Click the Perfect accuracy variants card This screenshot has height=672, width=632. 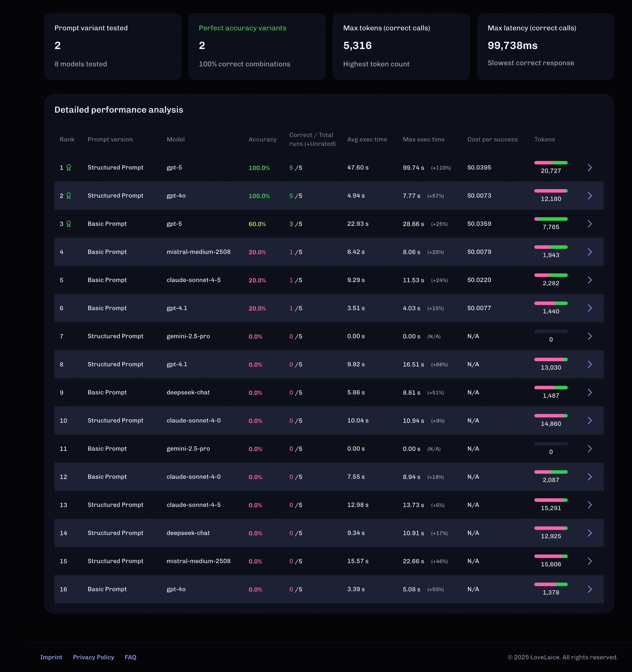coord(257,46)
